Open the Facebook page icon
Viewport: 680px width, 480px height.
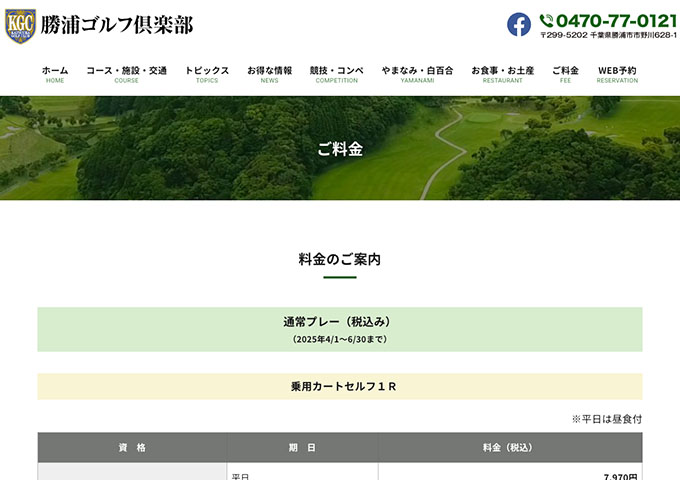(x=519, y=25)
